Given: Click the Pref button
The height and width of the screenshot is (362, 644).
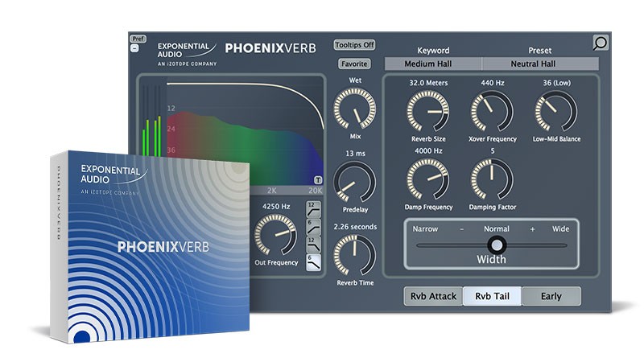Looking at the screenshot, I should [138, 39].
